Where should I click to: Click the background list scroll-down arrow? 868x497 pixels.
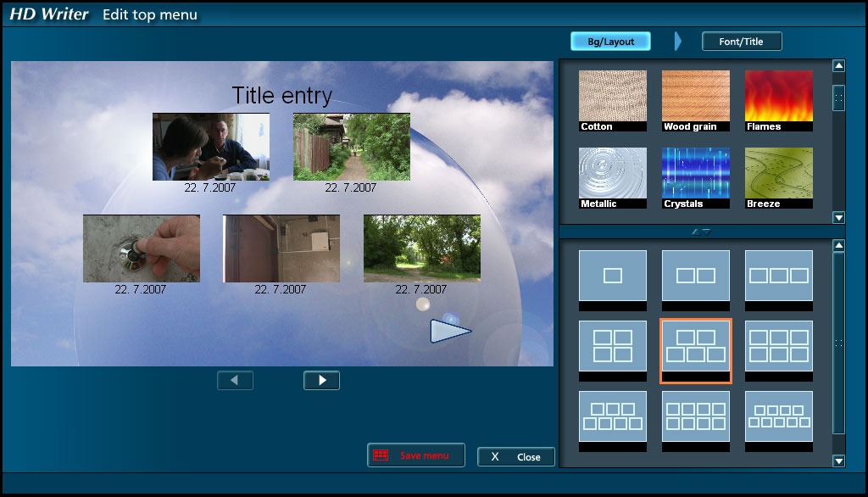coord(838,218)
